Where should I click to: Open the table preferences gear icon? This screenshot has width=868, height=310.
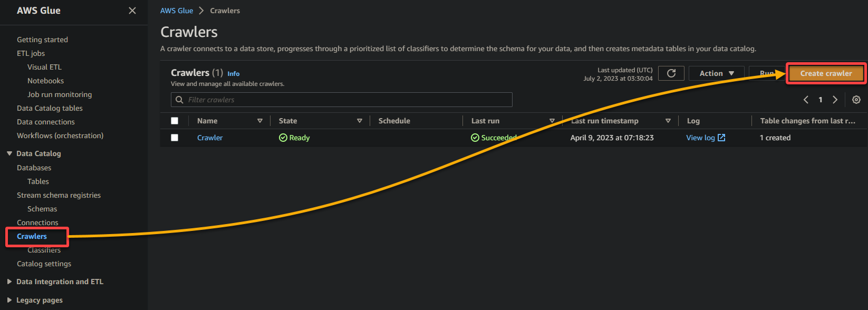(856, 100)
